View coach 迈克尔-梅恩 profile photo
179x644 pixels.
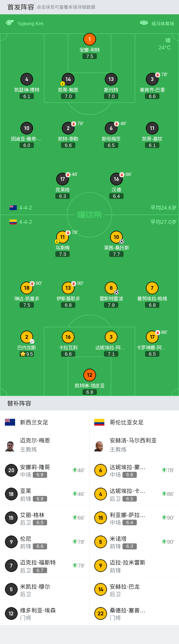(10, 445)
